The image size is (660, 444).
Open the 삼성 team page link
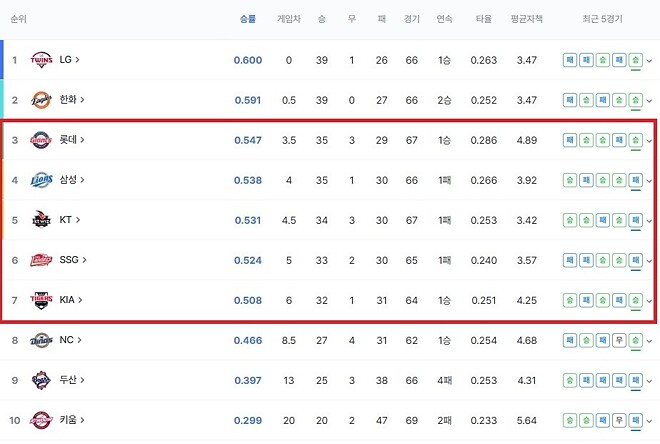(x=72, y=180)
